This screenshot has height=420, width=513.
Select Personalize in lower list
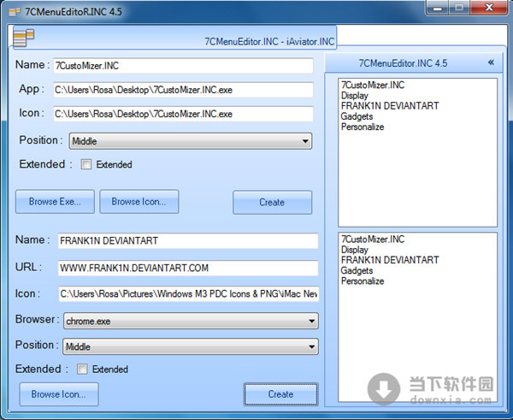click(x=363, y=281)
